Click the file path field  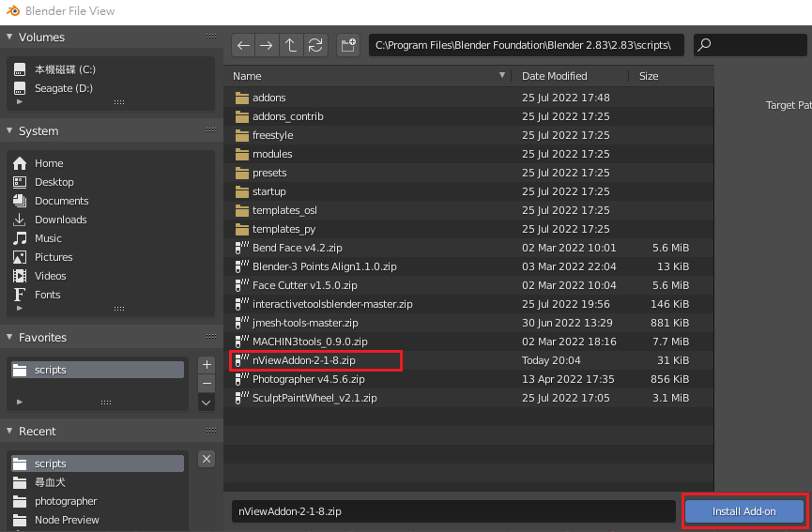point(526,46)
